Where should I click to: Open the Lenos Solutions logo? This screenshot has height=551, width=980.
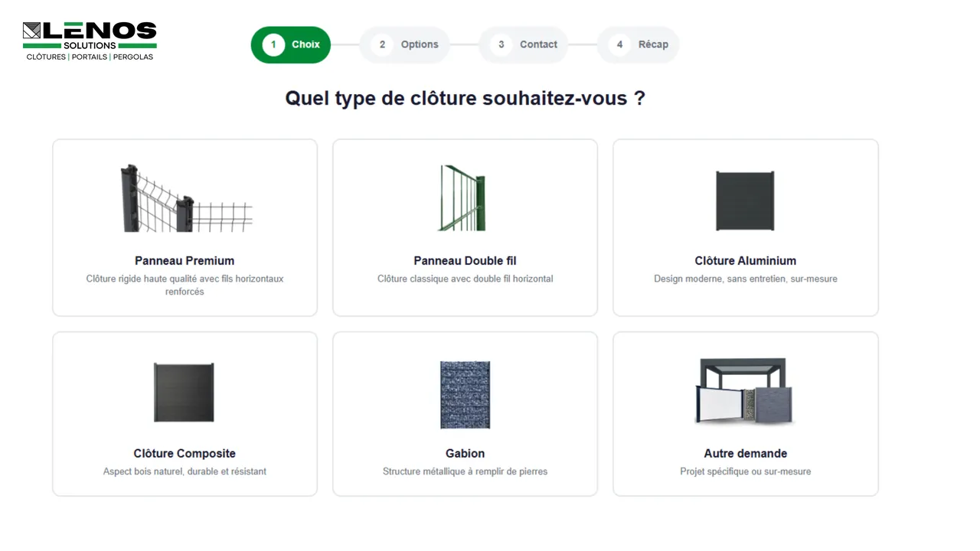click(90, 41)
